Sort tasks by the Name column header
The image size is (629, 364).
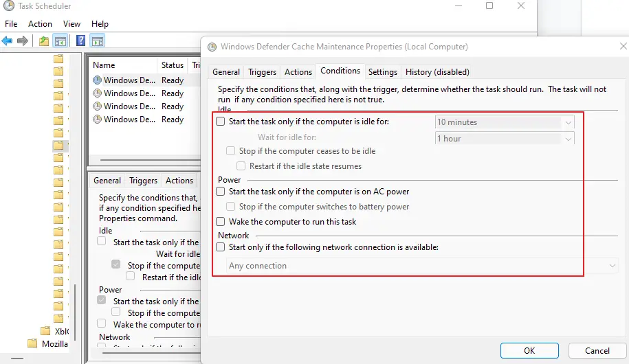(123, 65)
